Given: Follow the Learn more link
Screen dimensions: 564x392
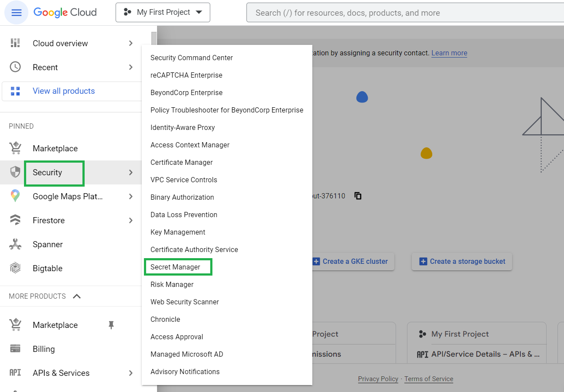Looking at the screenshot, I should coord(449,53).
